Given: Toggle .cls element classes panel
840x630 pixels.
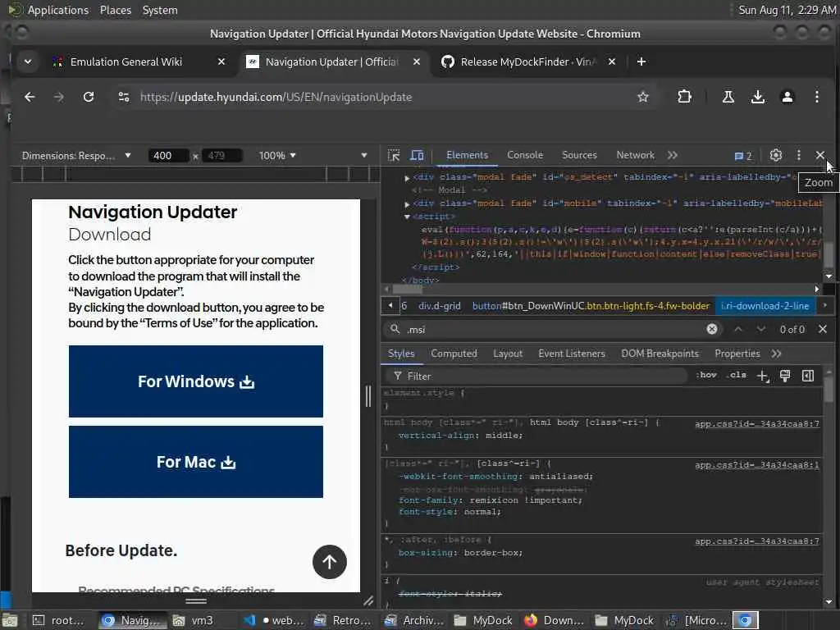Looking at the screenshot, I should [736, 375].
